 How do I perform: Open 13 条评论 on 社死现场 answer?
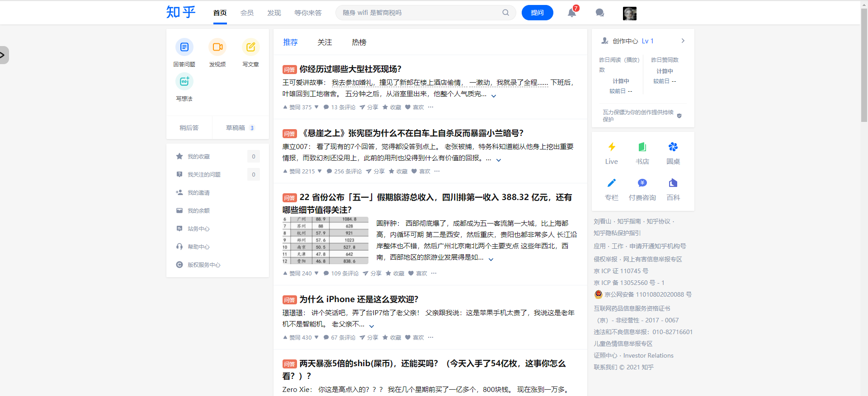pos(340,107)
